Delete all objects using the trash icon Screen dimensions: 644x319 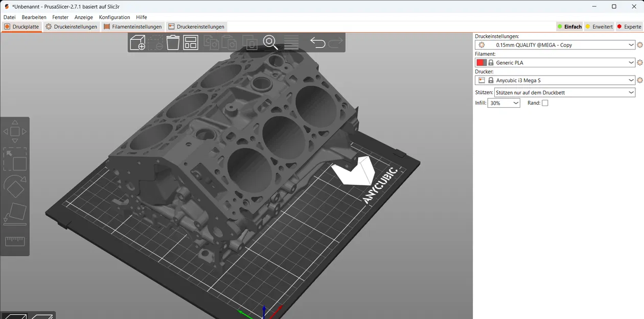[x=173, y=43]
